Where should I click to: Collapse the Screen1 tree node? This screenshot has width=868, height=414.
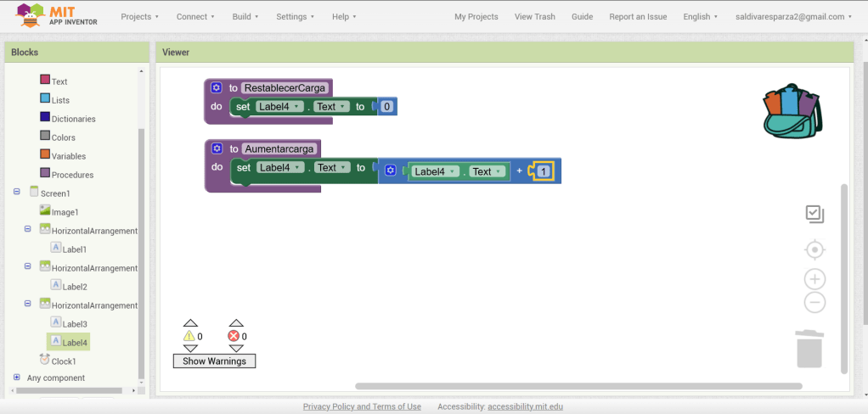17,193
